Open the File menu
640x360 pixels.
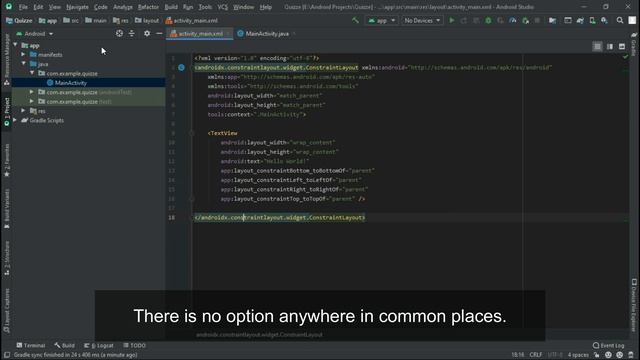(x=23, y=7)
